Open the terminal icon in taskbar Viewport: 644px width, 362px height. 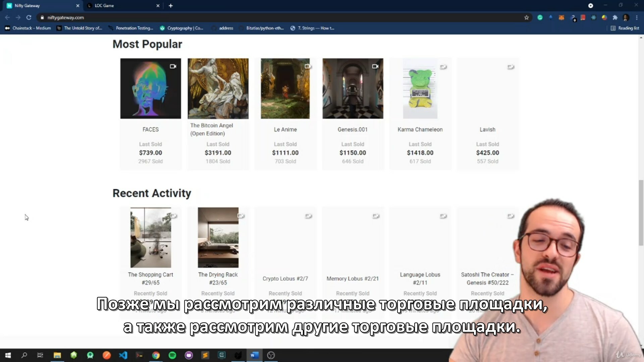140,355
